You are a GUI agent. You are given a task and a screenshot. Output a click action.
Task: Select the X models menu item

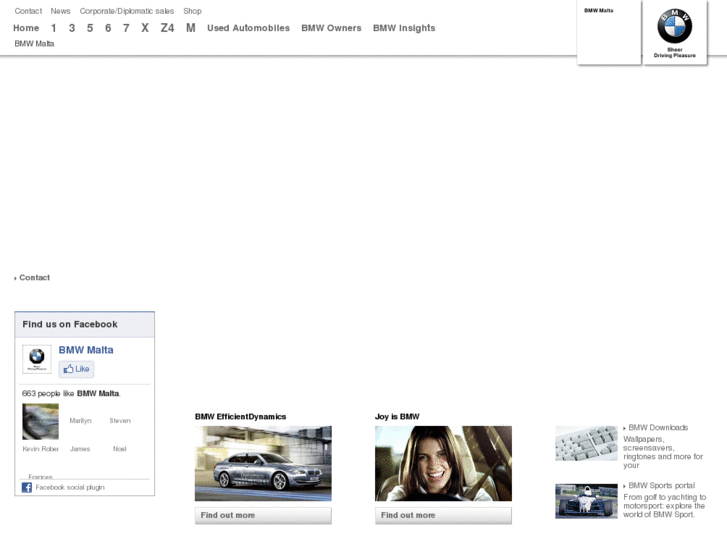(x=145, y=28)
